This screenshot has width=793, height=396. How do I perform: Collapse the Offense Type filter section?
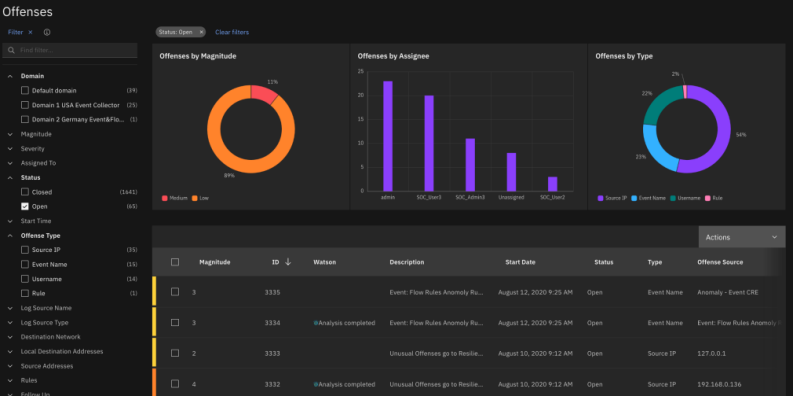click(10, 236)
